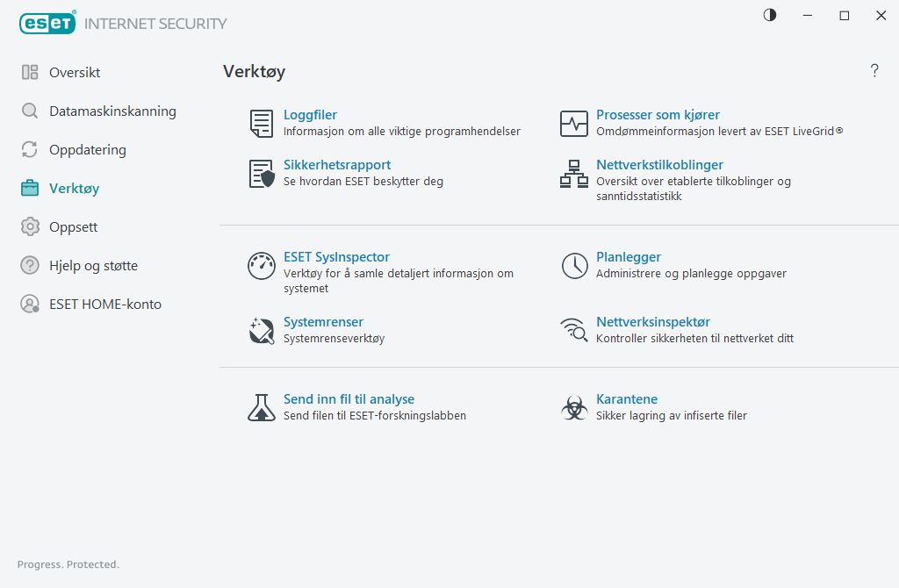Open Datamaskinskanning in the sidebar
Image resolution: width=899 pixels, height=588 pixels.
(x=112, y=111)
